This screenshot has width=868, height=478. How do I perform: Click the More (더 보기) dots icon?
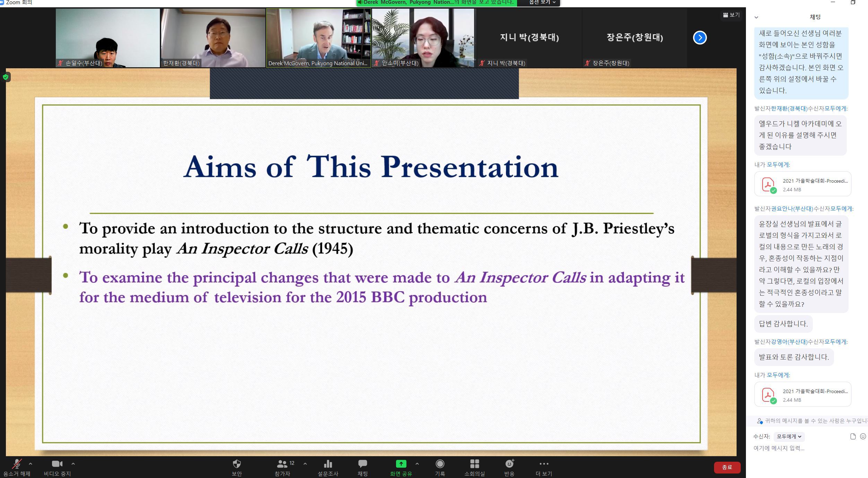(544, 464)
